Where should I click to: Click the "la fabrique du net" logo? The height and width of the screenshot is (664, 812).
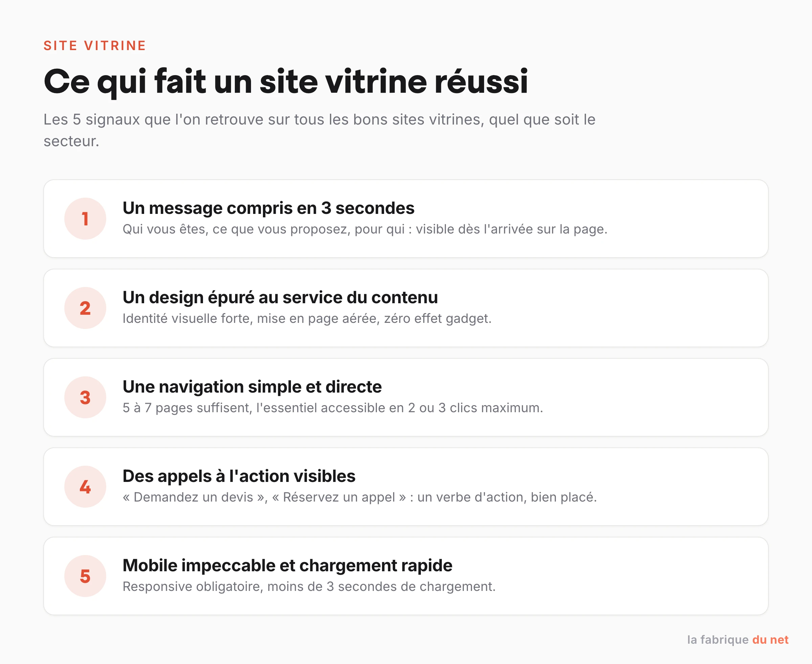(x=738, y=640)
